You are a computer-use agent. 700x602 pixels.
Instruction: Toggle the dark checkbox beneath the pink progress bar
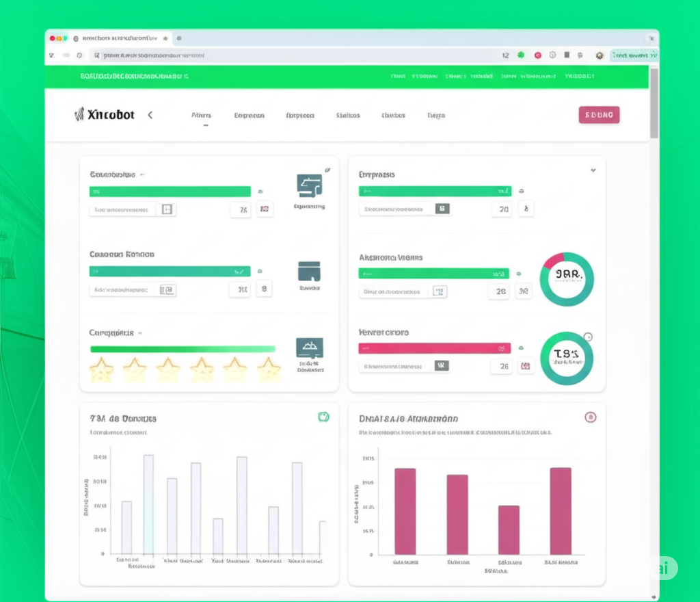[442, 365]
